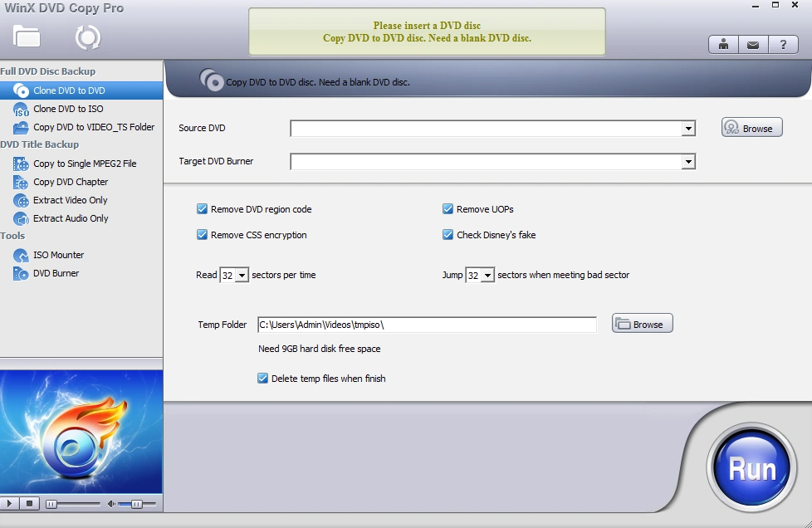Viewport: 812px width, 528px height.
Task: Toggle Remove DVD region code checkbox
Action: (202, 209)
